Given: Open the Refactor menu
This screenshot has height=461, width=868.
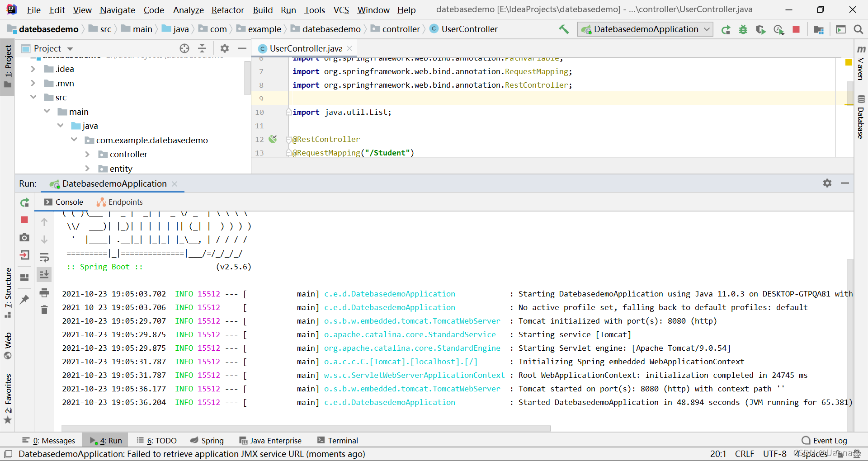Looking at the screenshot, I should [x=227, y=10].
